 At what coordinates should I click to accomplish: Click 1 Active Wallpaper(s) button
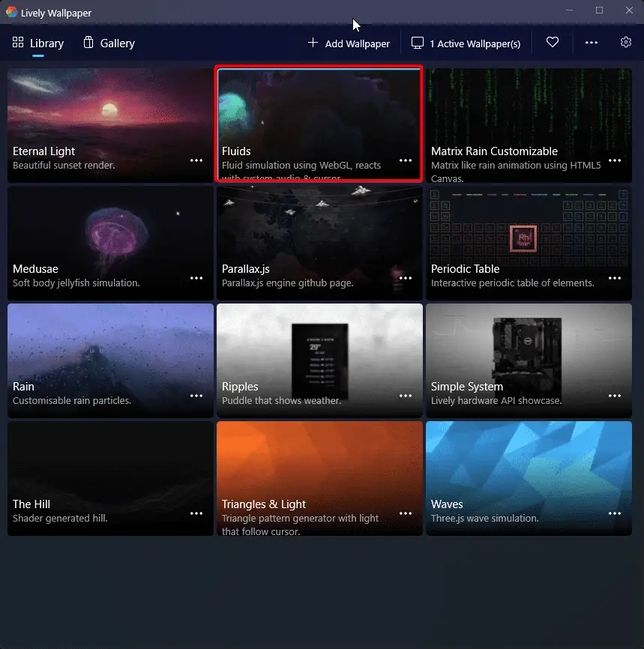pos(466,43)
